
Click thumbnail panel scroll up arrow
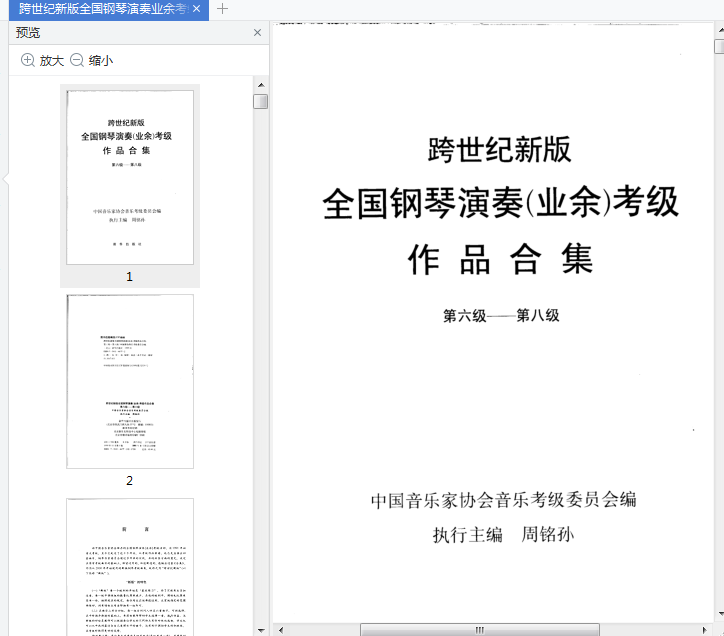pyautogui.click(x=261, y=85)
